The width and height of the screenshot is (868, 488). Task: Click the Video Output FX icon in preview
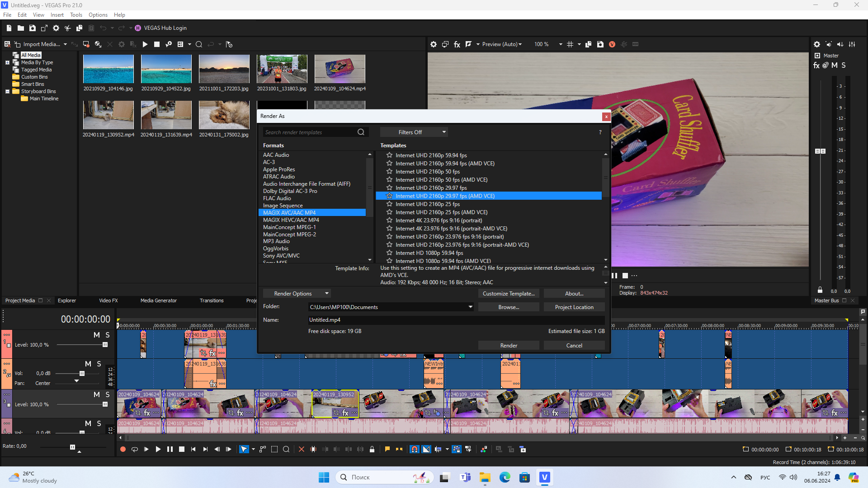[x=457, y=44]
